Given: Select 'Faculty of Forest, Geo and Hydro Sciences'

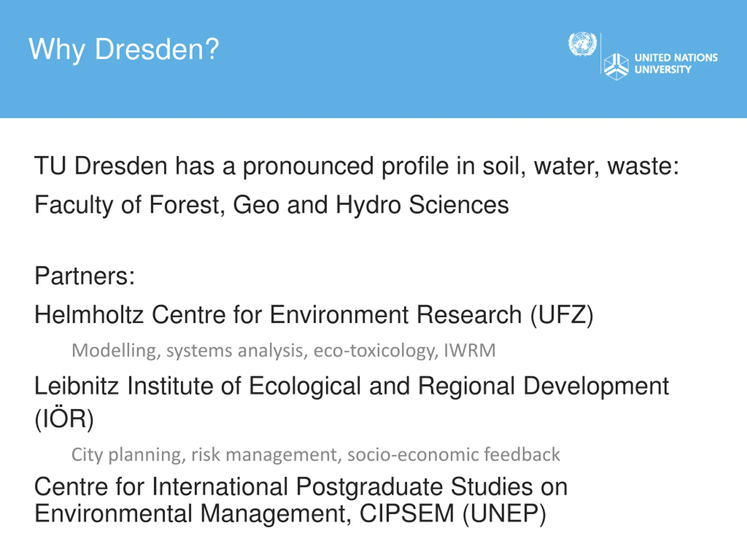Looking at the screenshot, I should pos(271,205).
